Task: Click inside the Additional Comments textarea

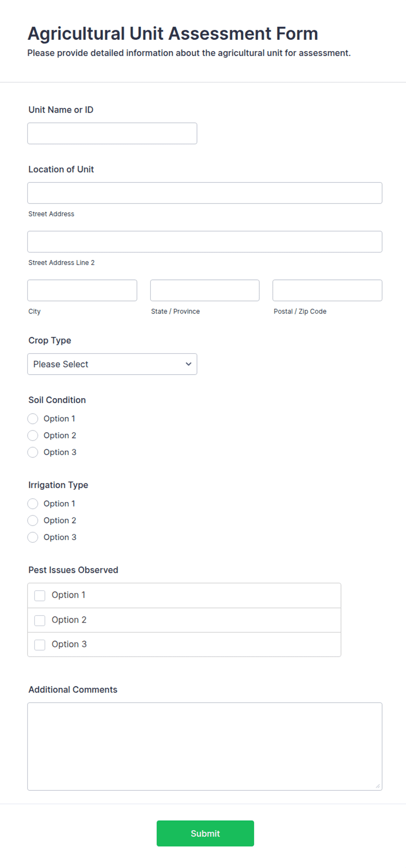Action: [205, 747]
